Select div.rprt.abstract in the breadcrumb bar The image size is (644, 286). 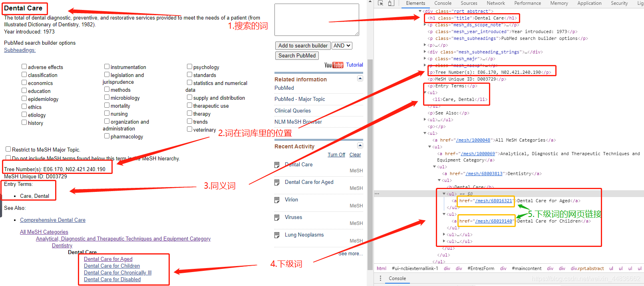(x=587, y=268)
